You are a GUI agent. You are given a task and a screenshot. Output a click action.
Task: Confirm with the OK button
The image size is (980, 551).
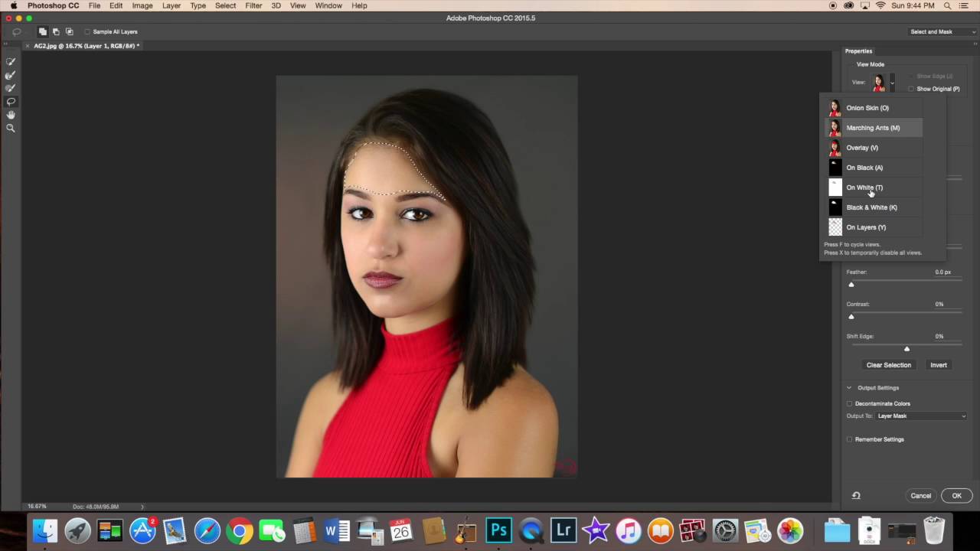[x=956, y=496]
